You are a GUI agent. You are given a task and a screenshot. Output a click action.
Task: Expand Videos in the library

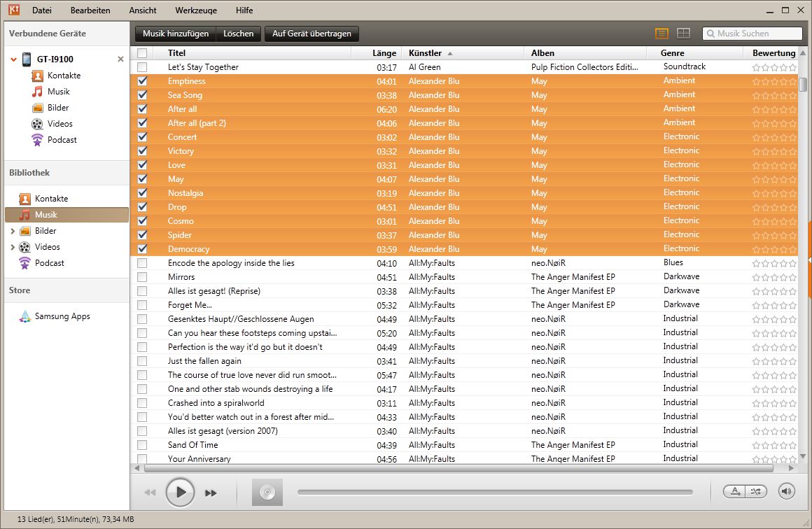pos(13,247)
